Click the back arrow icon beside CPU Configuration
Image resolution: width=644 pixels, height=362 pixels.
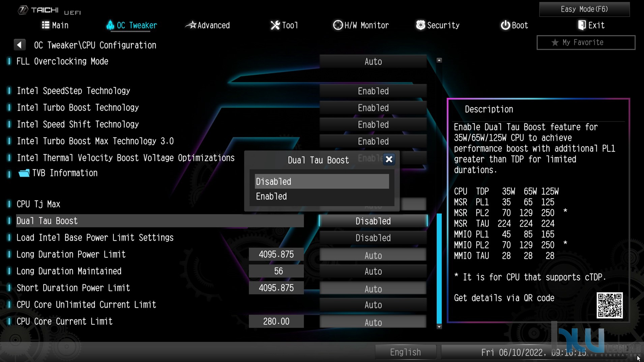pos(20,45)
